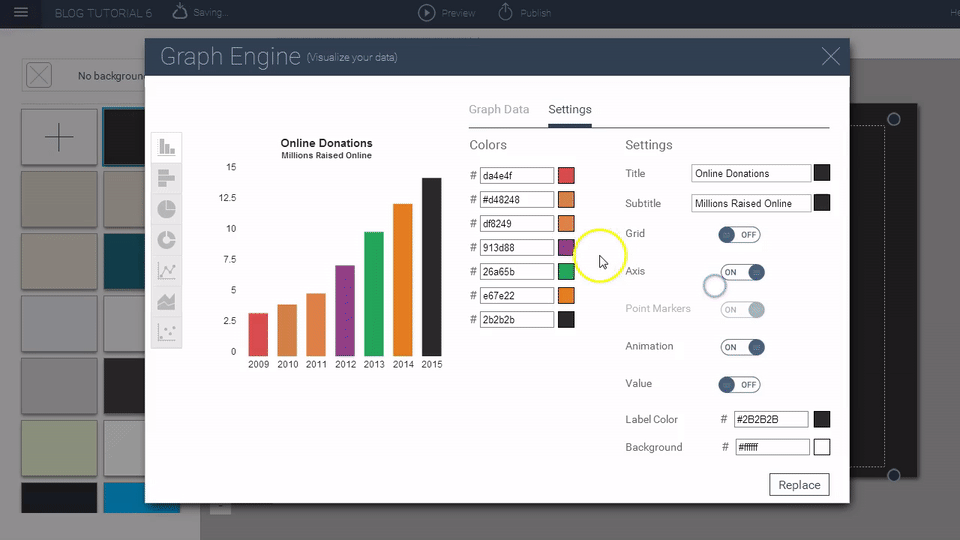Edit the da4e4f hex color field
Viewport: 960px width, 540px height.
click(517, 176)
